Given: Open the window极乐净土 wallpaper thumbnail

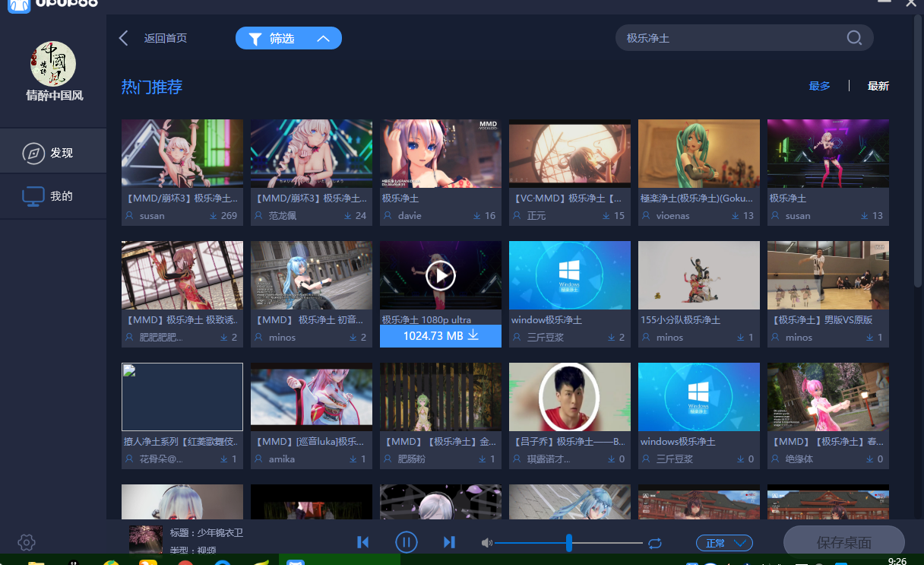Looking at the screenshot, I should pos(570,275).
